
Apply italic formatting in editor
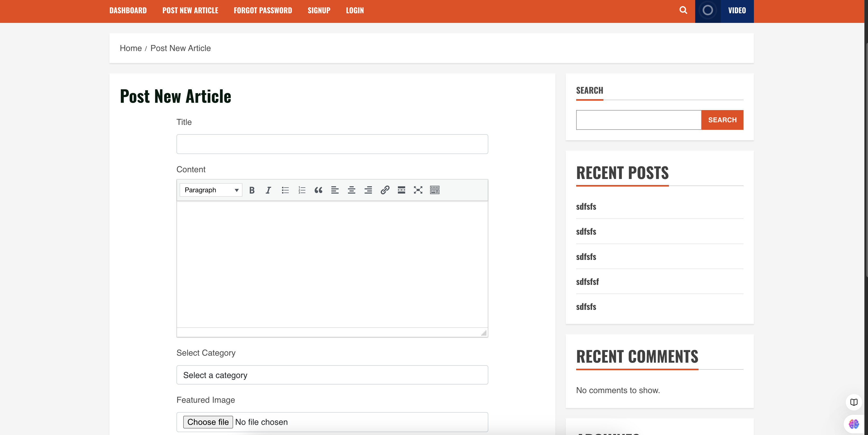[x=268, y=190]
